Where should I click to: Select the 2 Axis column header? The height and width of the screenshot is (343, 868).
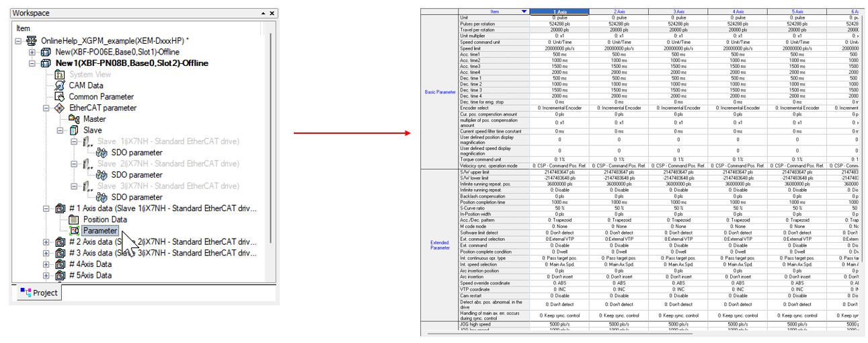619,11
